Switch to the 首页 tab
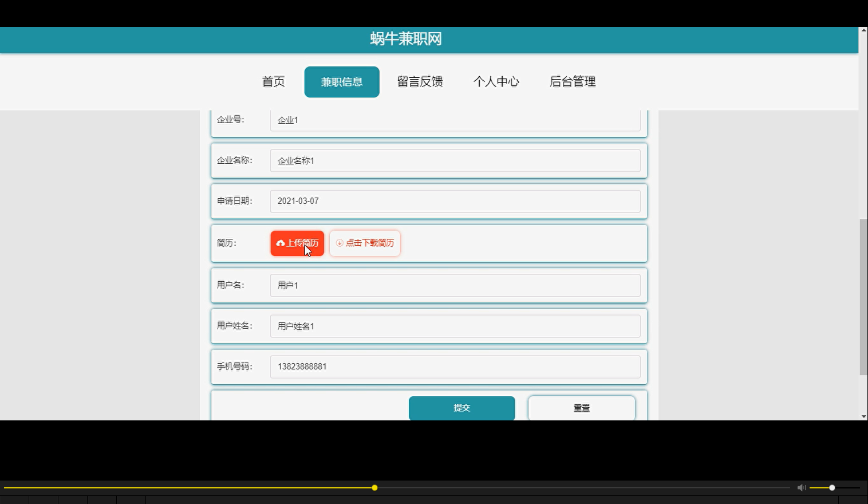This screenshot has height=504, width=868. click(273, 81)
